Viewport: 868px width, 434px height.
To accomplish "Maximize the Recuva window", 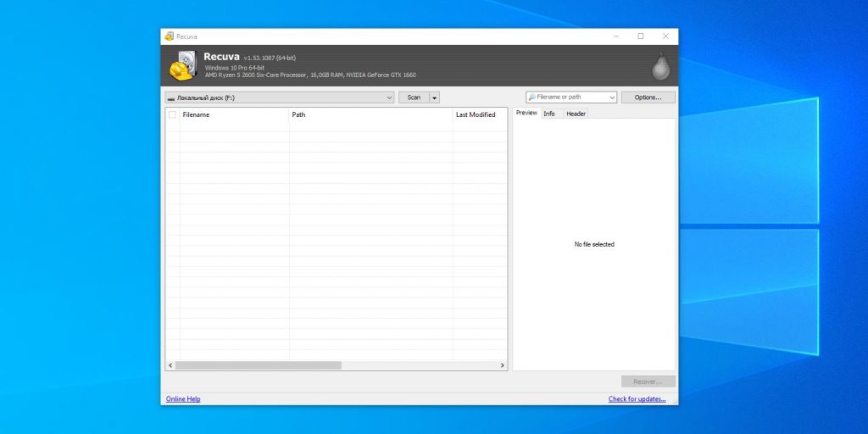I will (640, 36).
